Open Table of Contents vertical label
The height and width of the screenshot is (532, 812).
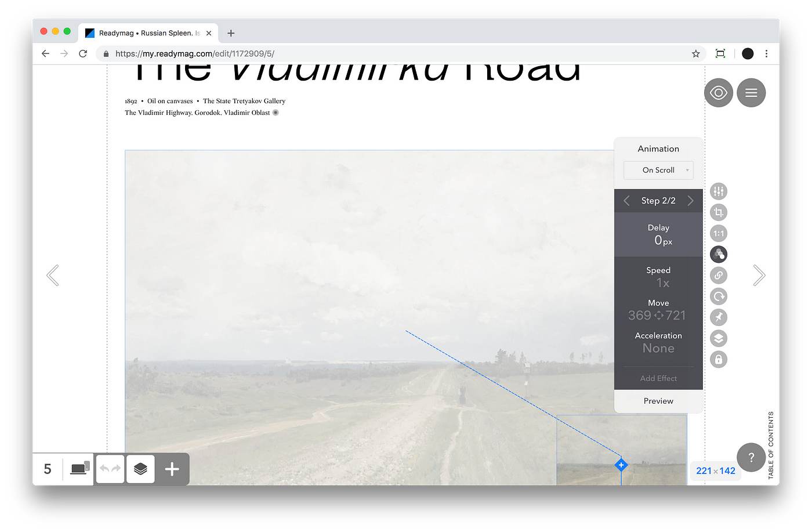(771, 445)
